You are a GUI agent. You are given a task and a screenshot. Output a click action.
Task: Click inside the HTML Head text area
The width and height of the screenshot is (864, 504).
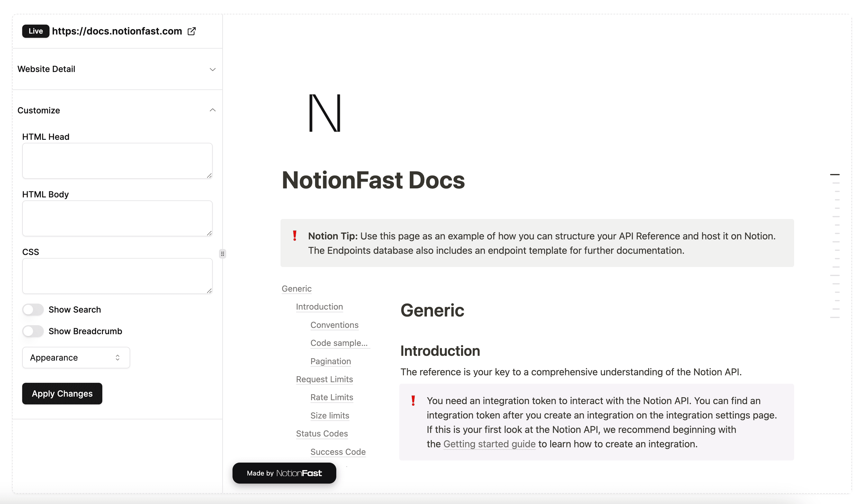click(x=117, y=161)
